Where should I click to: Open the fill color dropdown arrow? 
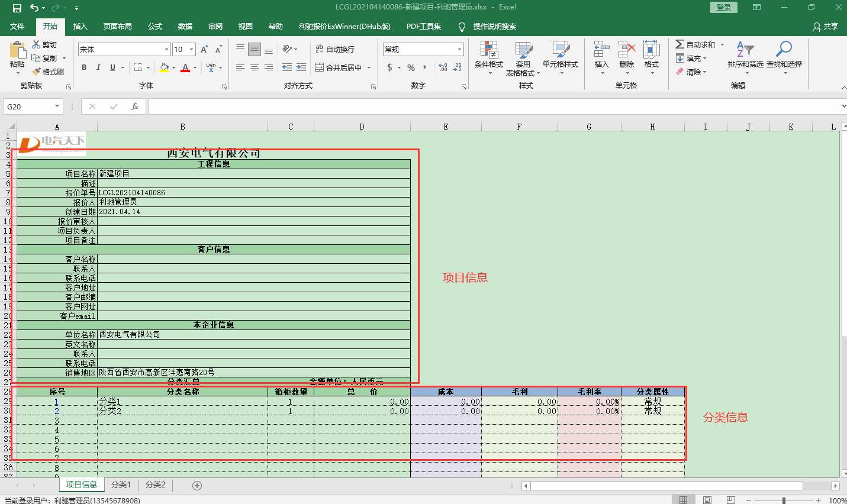(173, 68)
